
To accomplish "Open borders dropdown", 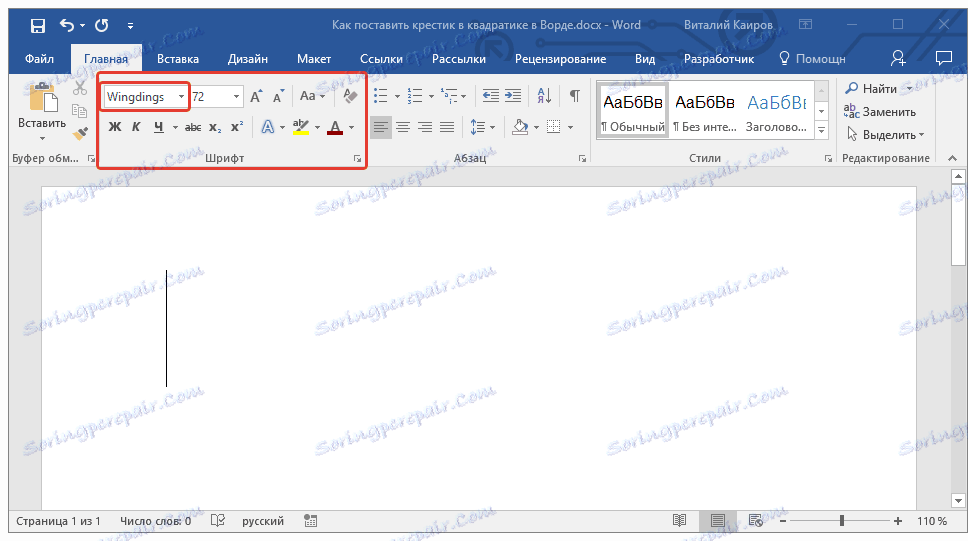I will 570,128.
